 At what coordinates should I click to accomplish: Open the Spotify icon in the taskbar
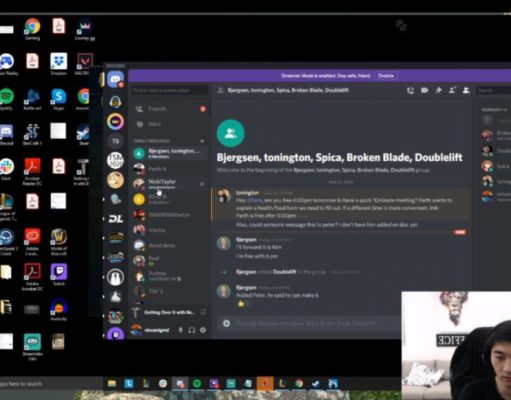coord(197,383)
